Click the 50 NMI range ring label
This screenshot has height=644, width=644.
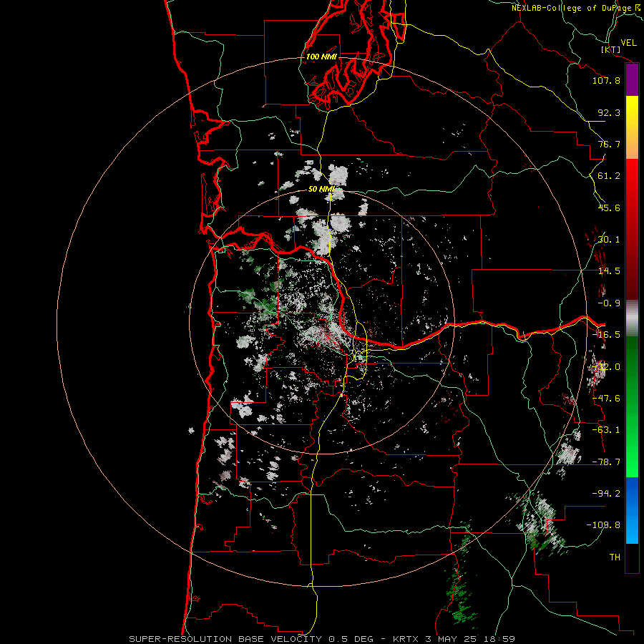coord(321,190)
